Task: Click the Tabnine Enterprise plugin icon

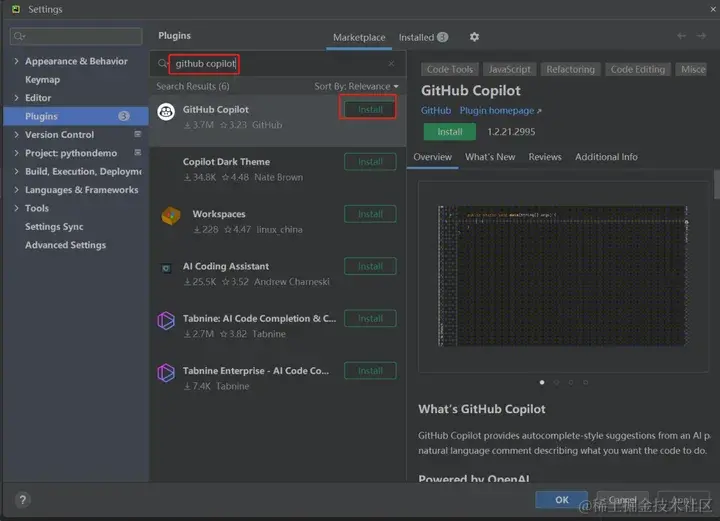Action: [166, 373]
